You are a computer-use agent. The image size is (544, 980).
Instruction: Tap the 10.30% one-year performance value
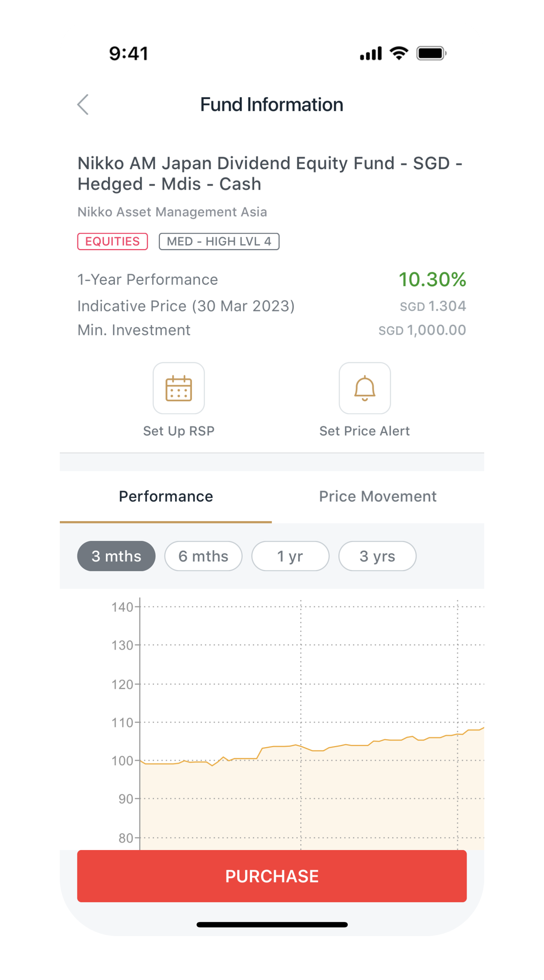[432, 280]
